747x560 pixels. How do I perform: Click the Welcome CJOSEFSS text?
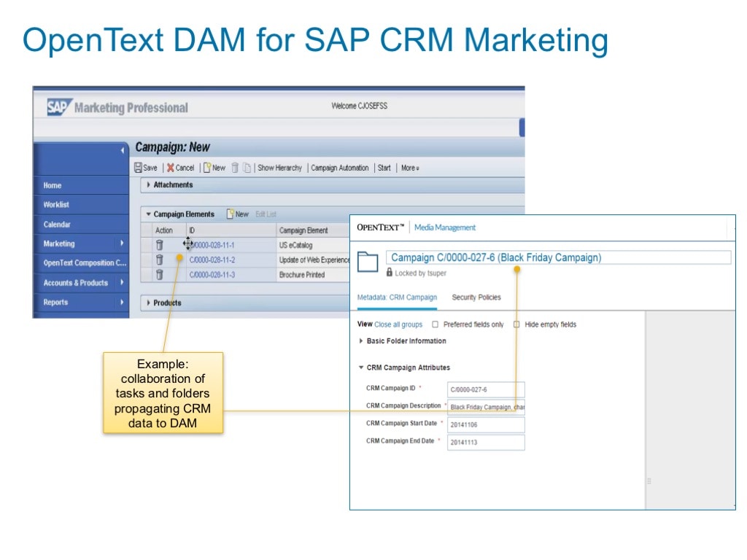click(x=359, y=106)
